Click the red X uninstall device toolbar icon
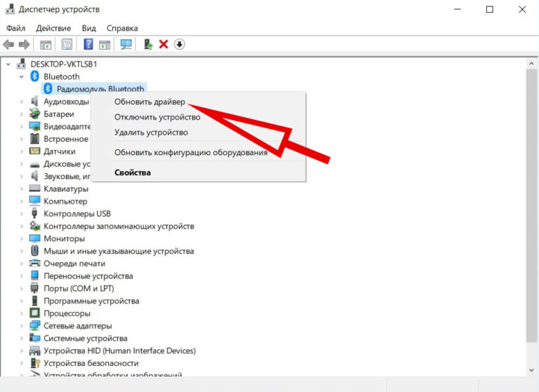The width and height of the screenshot is (539, 392). pos(164,44)
